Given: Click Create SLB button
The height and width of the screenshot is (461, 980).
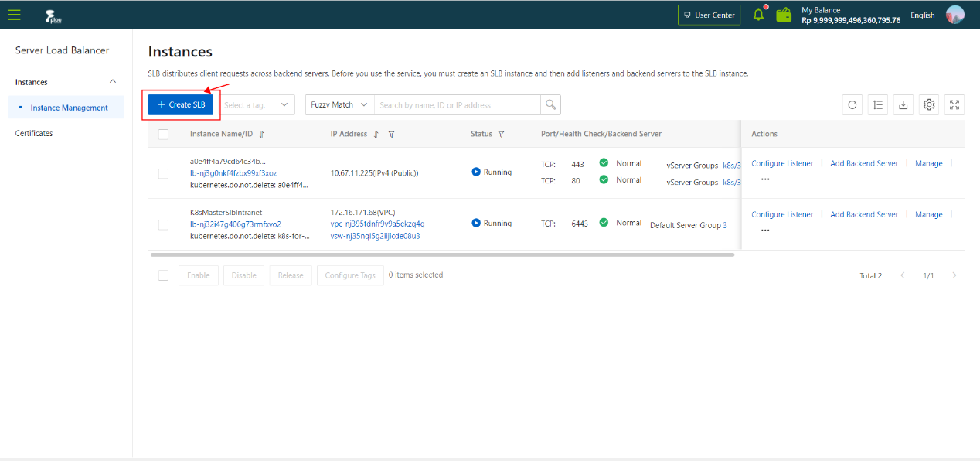Looking at the screenshot, I should coord(181,104).
